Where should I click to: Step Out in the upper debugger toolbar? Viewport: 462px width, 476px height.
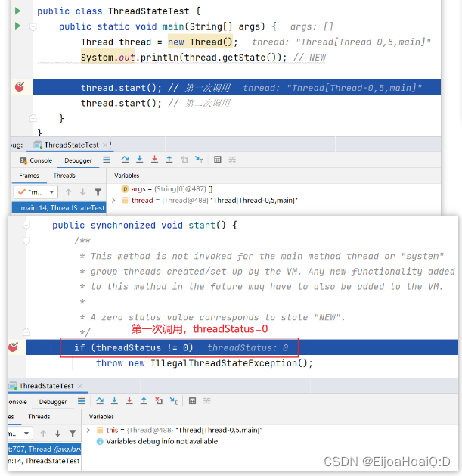[169, 160]
